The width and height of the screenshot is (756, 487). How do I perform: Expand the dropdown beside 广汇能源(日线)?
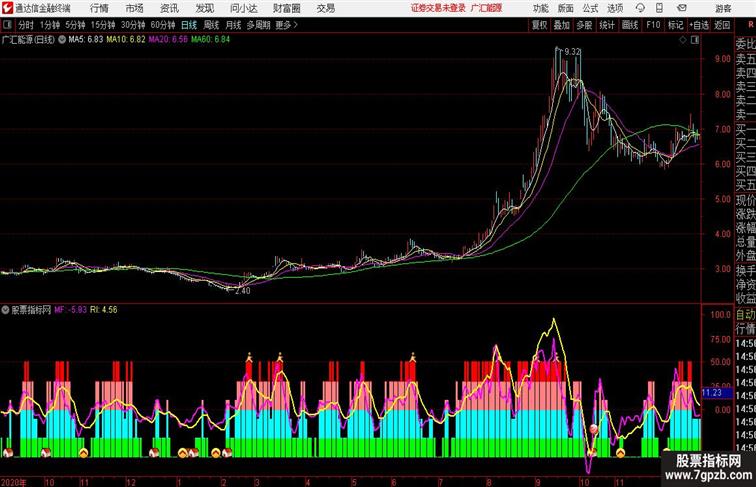pyautogui.click(x=62, y=40)
